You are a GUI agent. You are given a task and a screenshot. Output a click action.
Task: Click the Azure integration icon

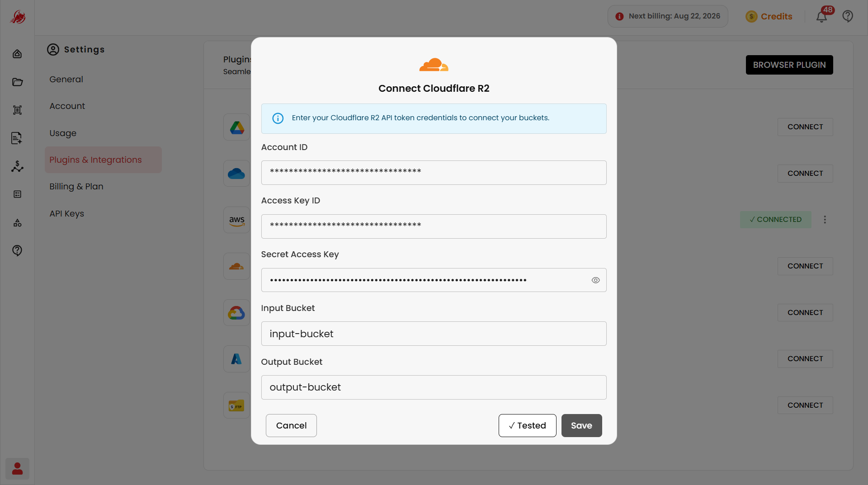[237, 359]
